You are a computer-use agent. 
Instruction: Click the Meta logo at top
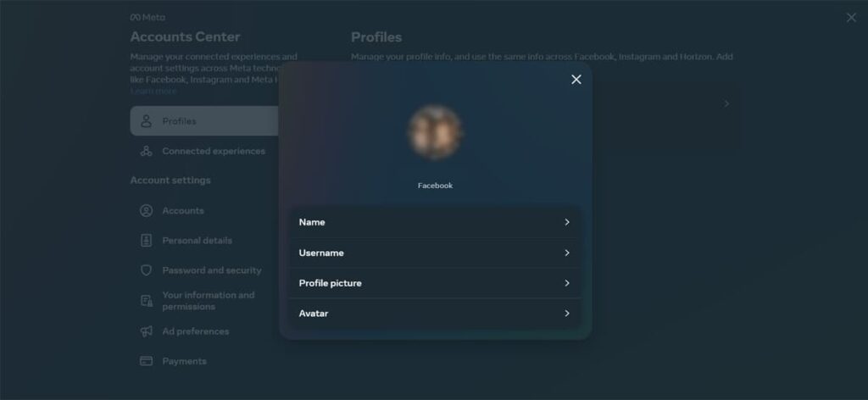coord(147,17)
